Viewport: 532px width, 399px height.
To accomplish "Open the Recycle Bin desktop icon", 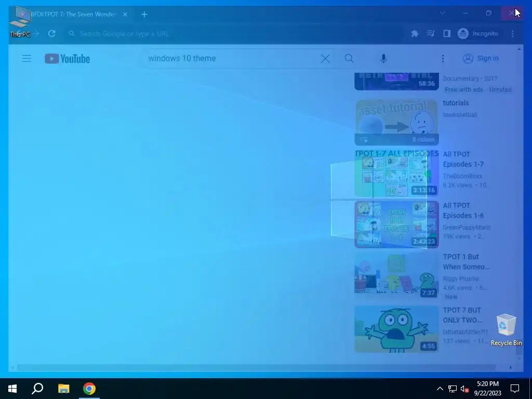I will [506, 330].
